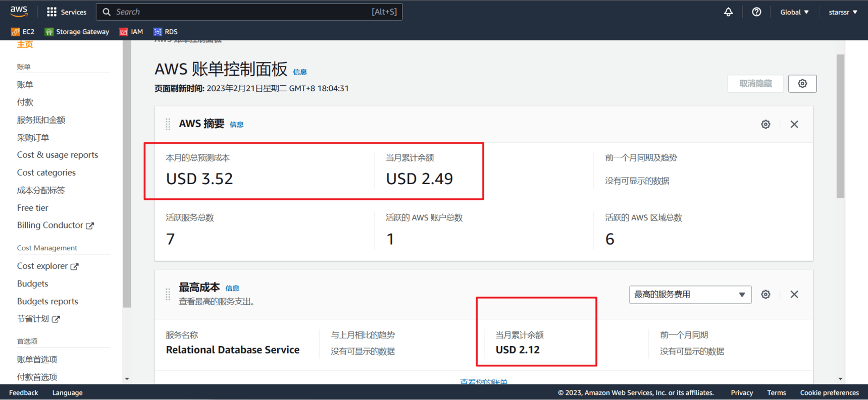Open the Services grid menu

[x=66, y=12]
